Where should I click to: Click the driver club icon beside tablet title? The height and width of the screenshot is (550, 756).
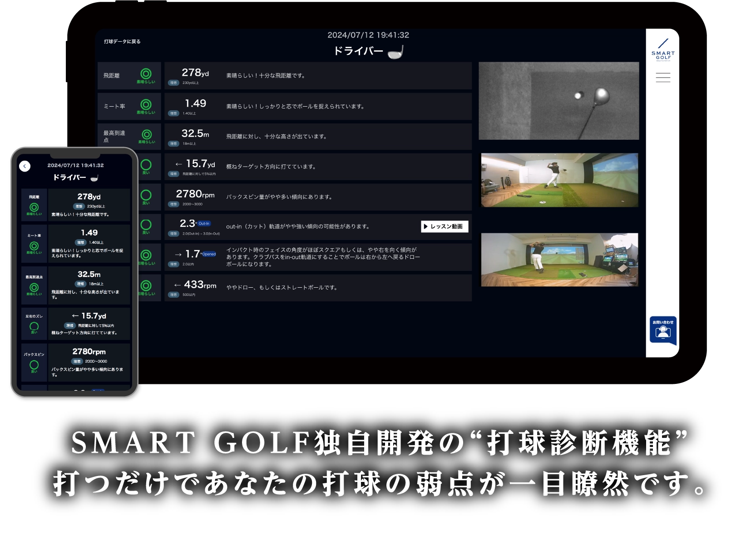[x=395, y=52]
